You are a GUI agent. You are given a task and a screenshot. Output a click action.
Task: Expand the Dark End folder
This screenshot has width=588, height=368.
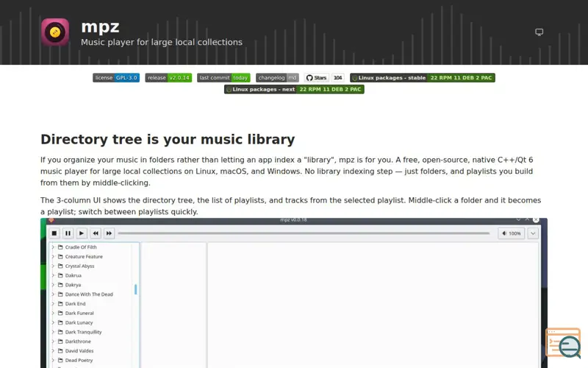point(53,303)
